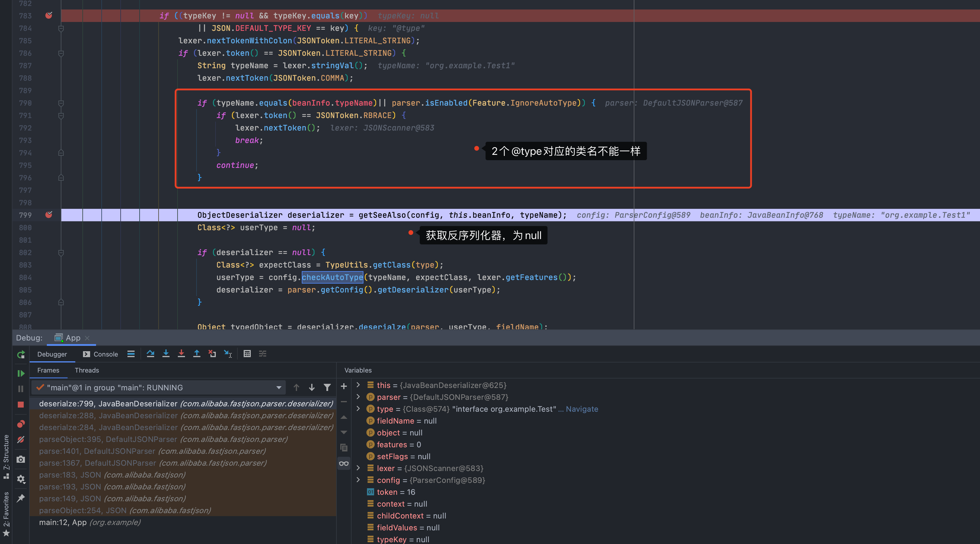This screenshot has width=980, height=544.
Task: Toggle breakpoint on line 799
Action: coord(49,215)
